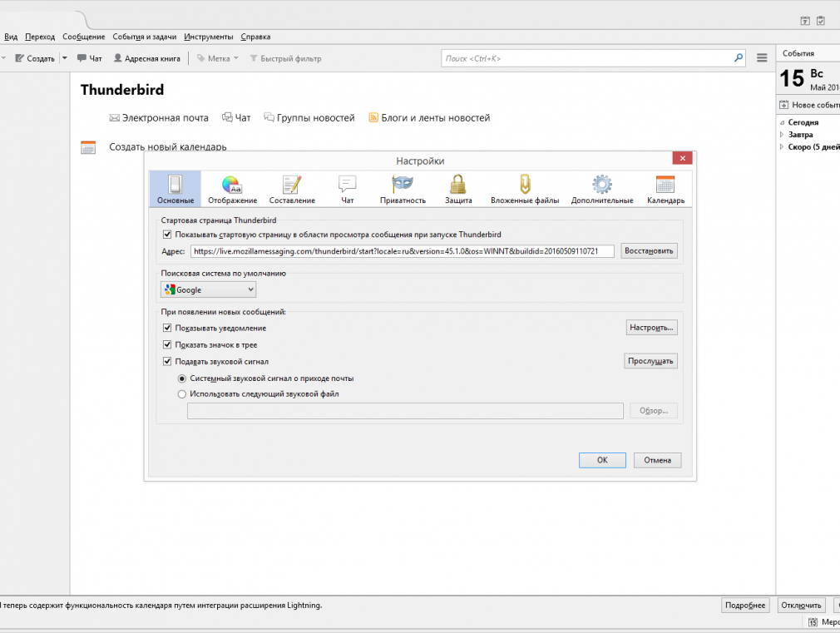Open the Справка help menu

(255, 37)
